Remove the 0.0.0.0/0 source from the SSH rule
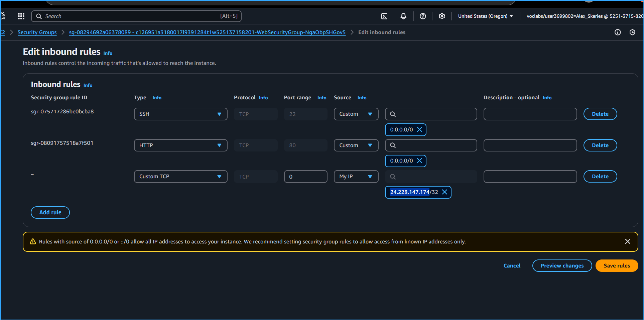 (x=420, y=130)
